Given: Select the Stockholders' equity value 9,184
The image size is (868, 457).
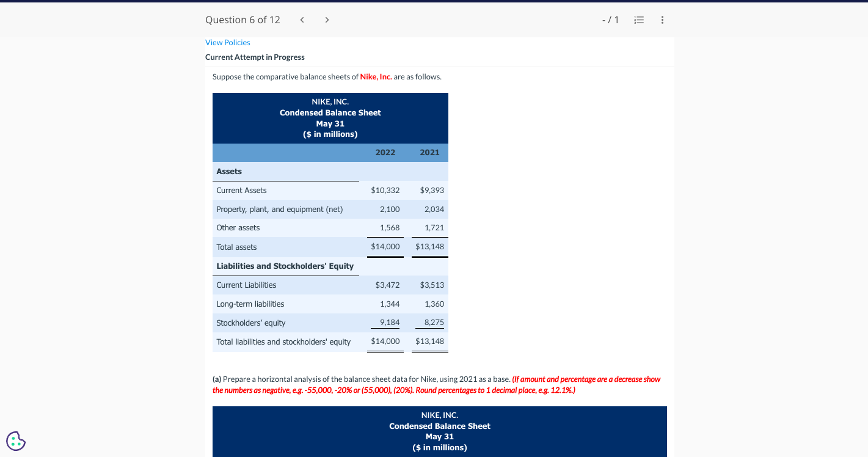Looking at the screenshot, I should tap(389, 323).
